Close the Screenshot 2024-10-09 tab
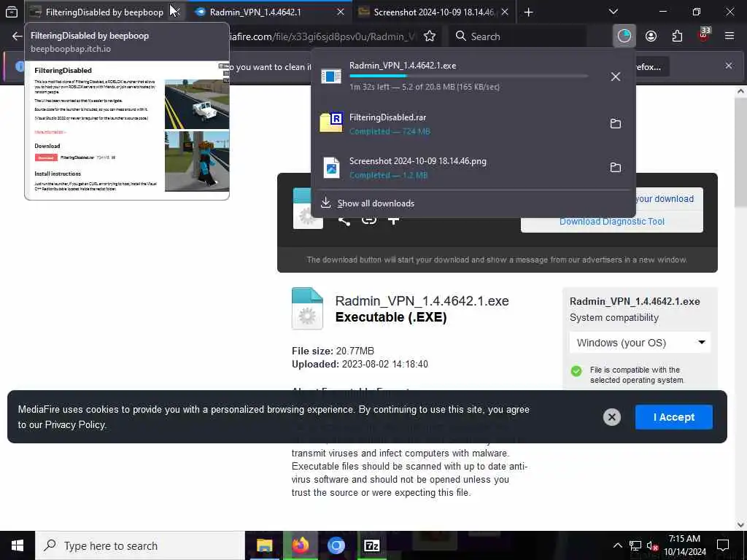This screenshot has width=747, height=560. (505, 12)
